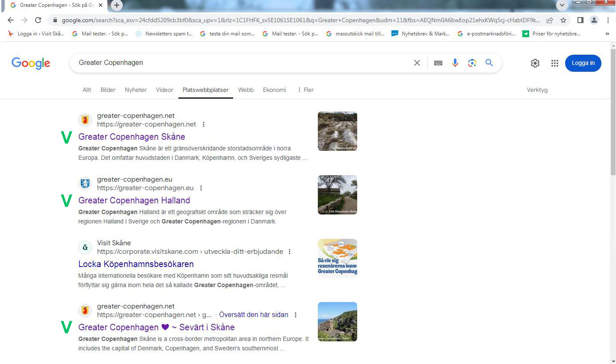Open Google quick settings gear
Screen dimensions: 616x364
535,63
